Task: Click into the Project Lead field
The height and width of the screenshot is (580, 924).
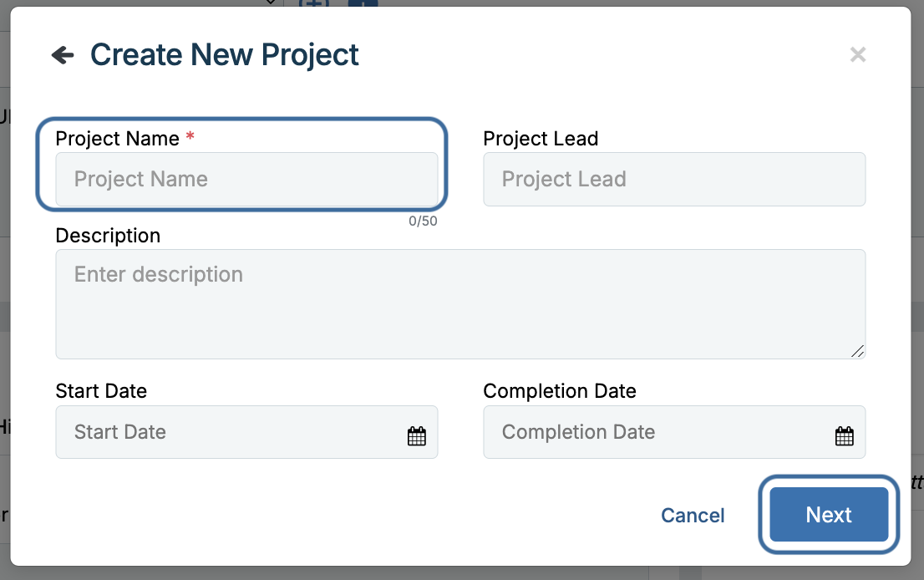Action: (673, 179)
